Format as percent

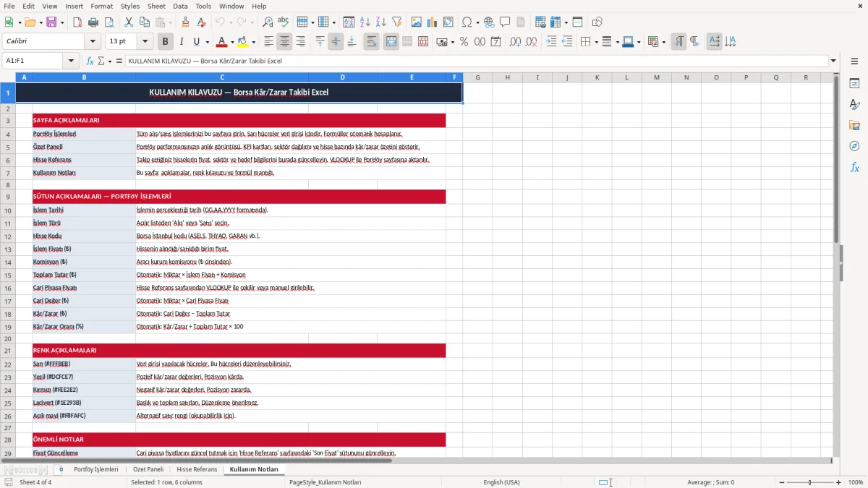464,42
